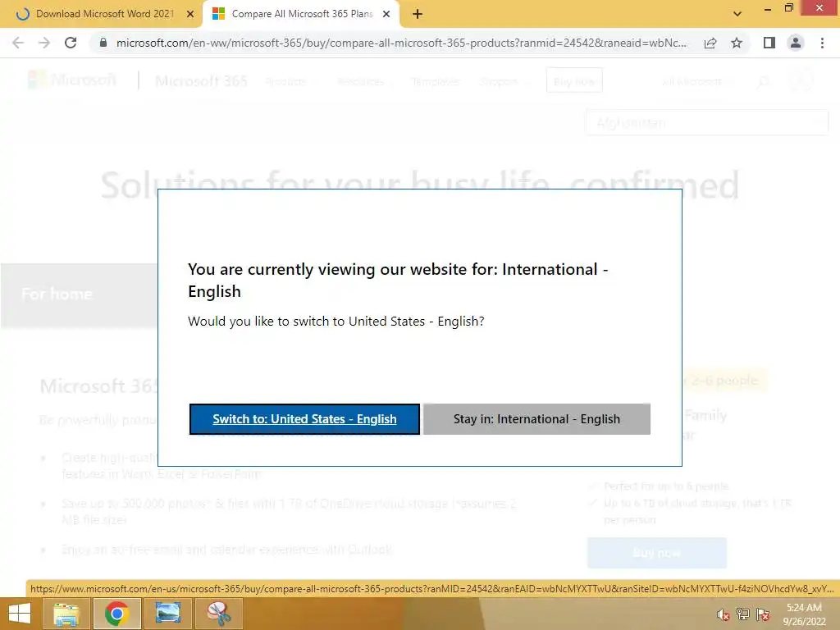Open the Windows Start menu

tap(20, 614)
